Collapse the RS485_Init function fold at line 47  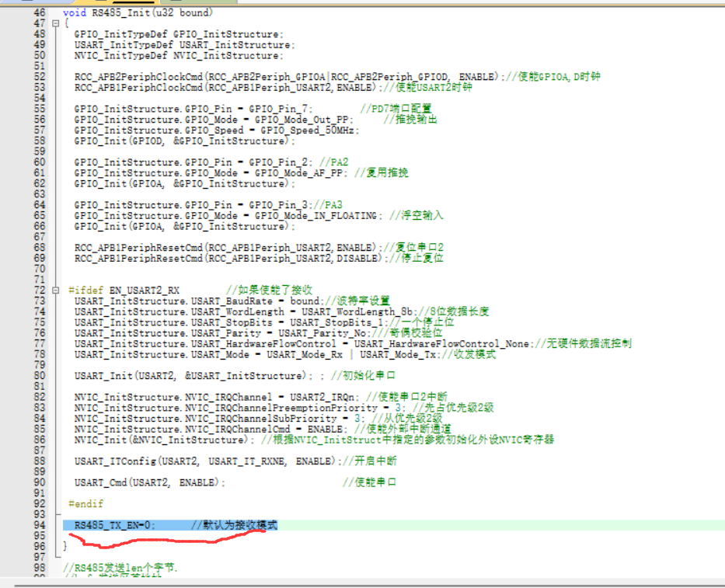tap(55, 23)
